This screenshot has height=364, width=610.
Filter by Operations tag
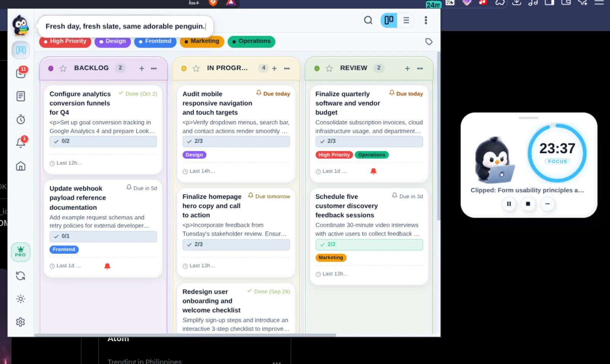[x=251, y=41]
